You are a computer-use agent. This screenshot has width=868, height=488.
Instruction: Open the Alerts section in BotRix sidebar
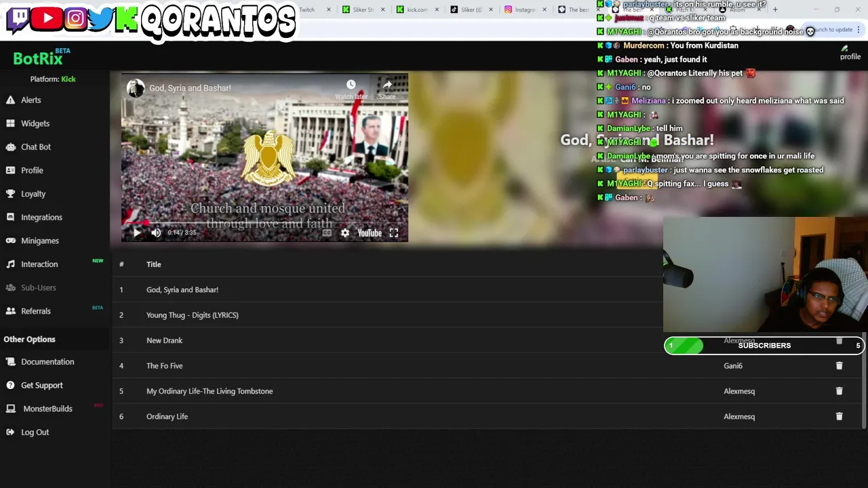point(31,100)
